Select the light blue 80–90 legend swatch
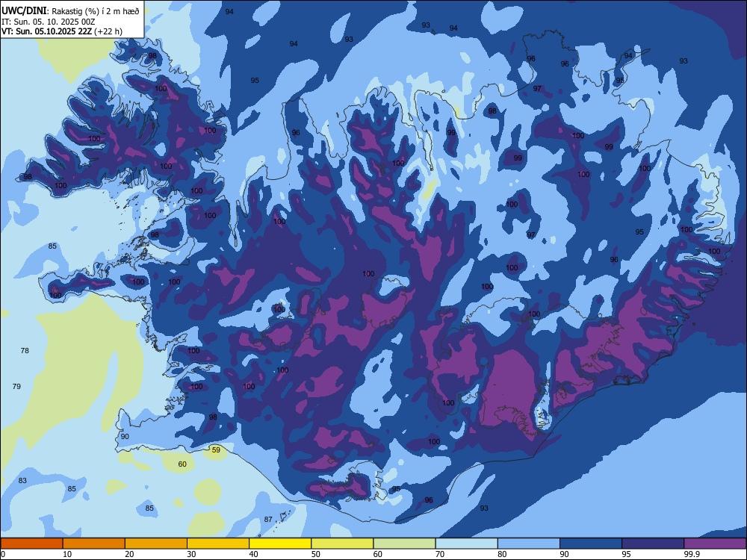The width and height of the screenshot is (747, 560). pos(529,544)
